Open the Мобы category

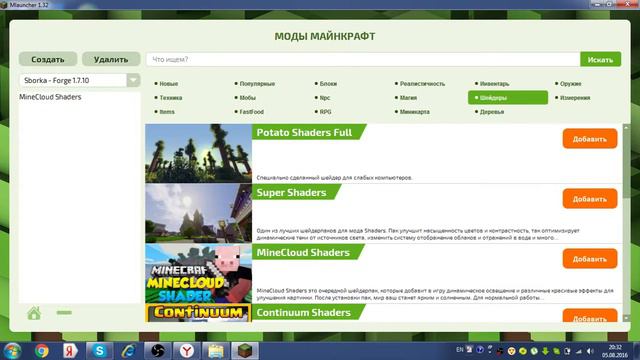(247, 98)
